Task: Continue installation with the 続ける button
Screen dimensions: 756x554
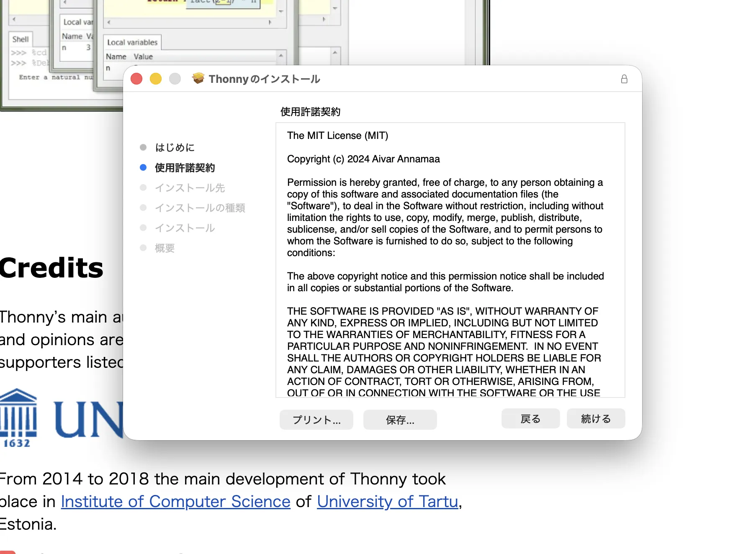Action: coord(596,419)
